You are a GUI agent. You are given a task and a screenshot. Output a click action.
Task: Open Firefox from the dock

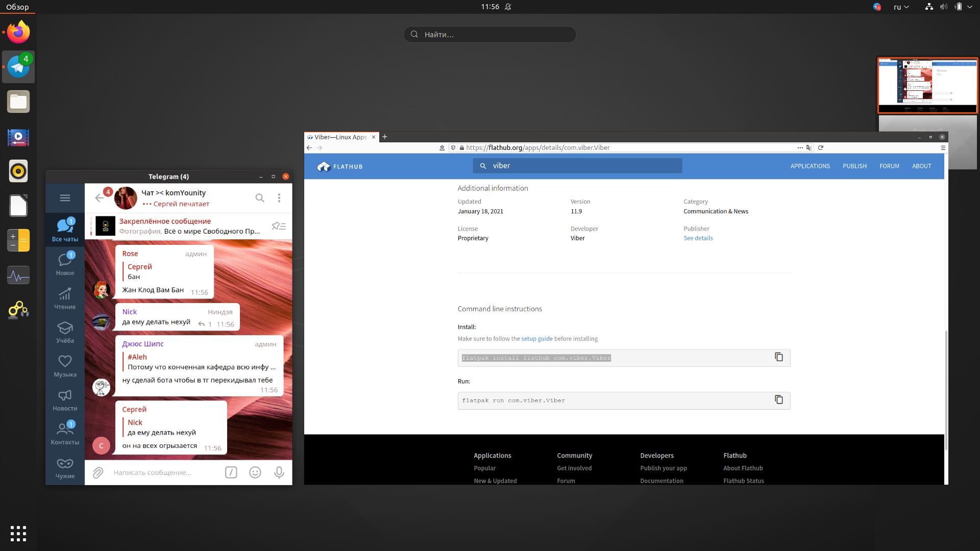pyautogui.click(x=18, y=32)
